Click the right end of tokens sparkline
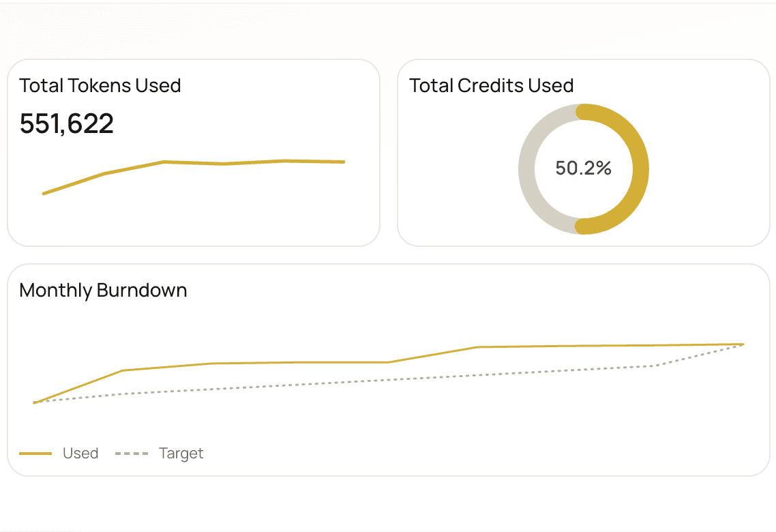Viewport: 776px width, 532px height. (x=344, y=162)
